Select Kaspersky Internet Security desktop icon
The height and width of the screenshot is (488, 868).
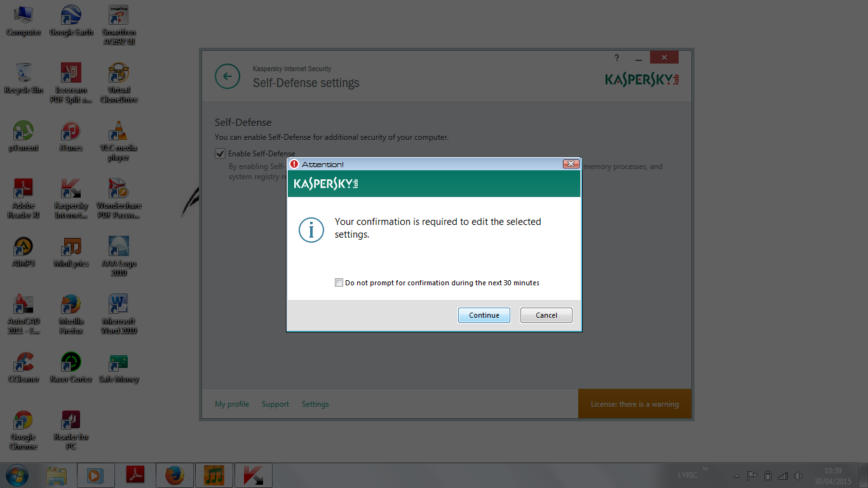(x=71, y=198)
